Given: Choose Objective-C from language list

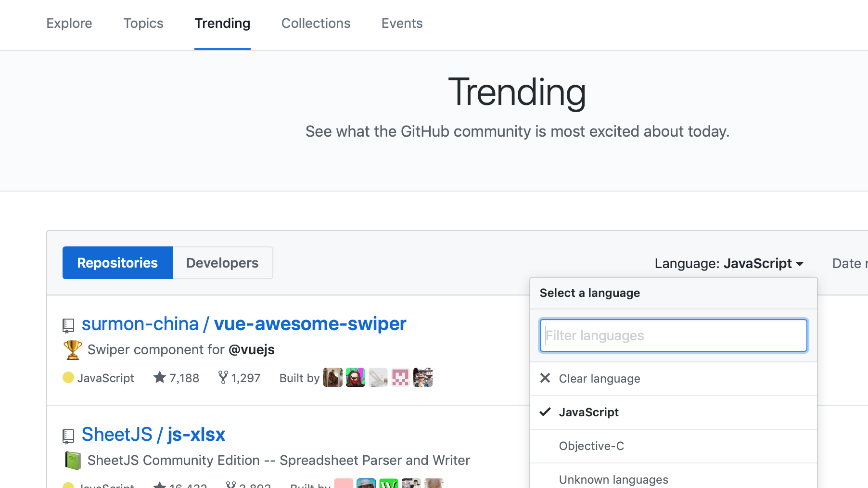Looking at the screenshot, I should [x=591, y=446].
